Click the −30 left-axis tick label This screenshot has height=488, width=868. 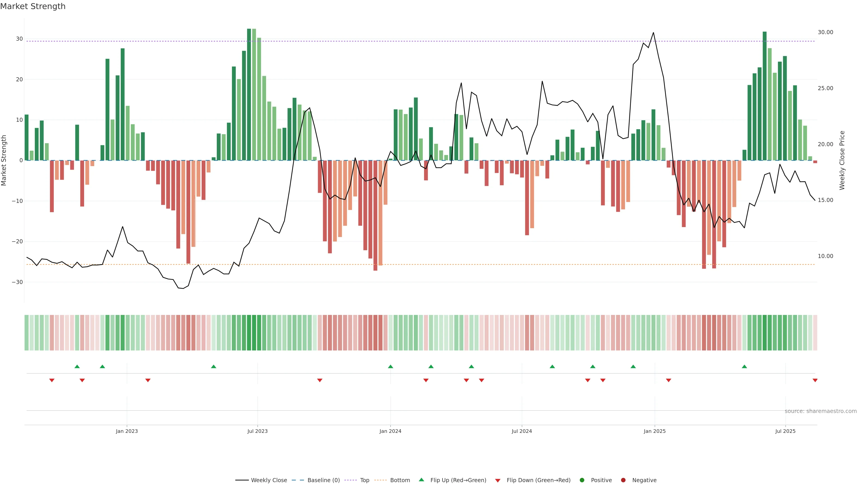pos(17,282)
